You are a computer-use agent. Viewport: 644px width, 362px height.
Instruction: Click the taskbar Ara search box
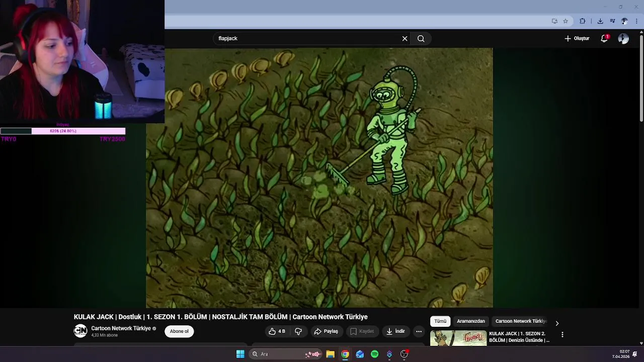[x=286, y=354]
